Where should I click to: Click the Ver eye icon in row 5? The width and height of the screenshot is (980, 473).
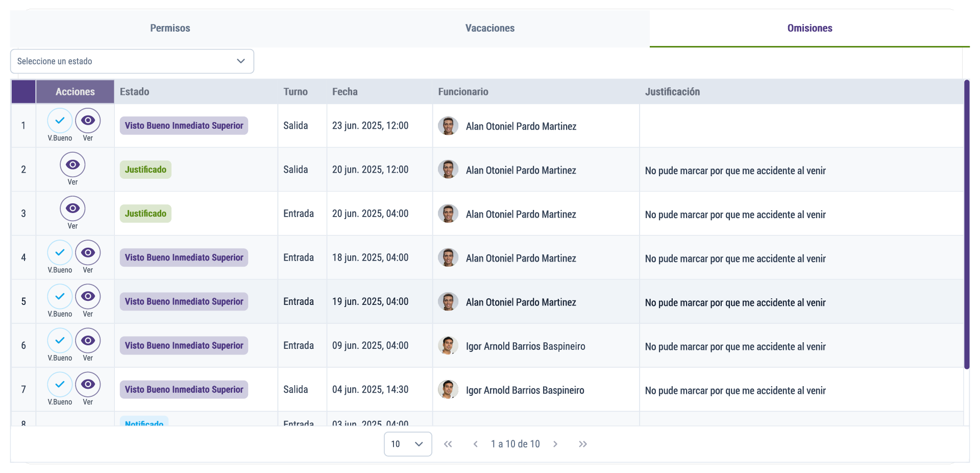(x=88, y=296)
